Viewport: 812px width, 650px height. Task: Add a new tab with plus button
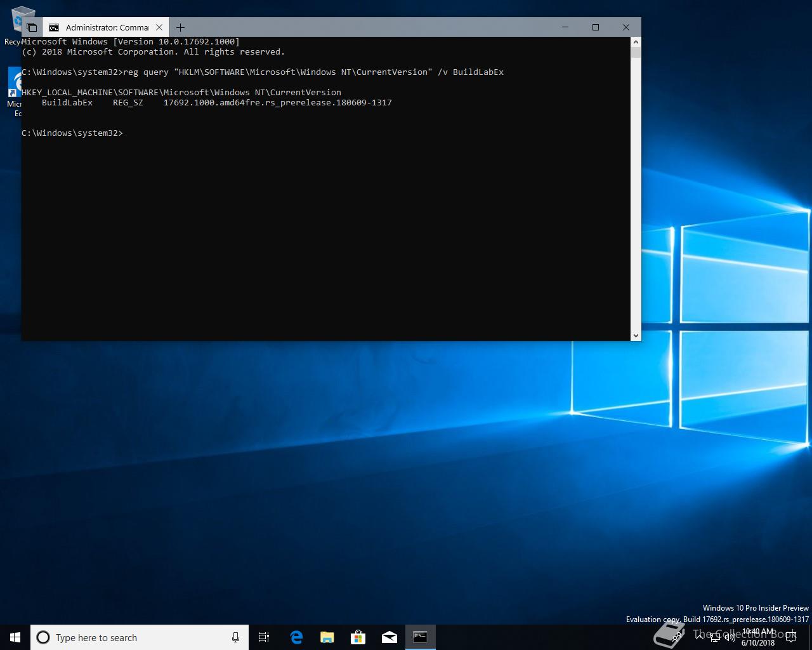pos(180,27)
